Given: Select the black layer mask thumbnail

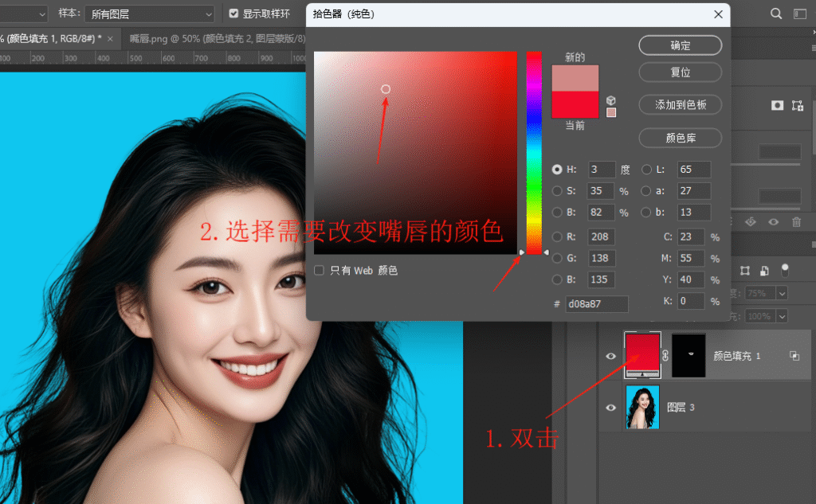Looking at the screenshot, I should pos(688,355).
